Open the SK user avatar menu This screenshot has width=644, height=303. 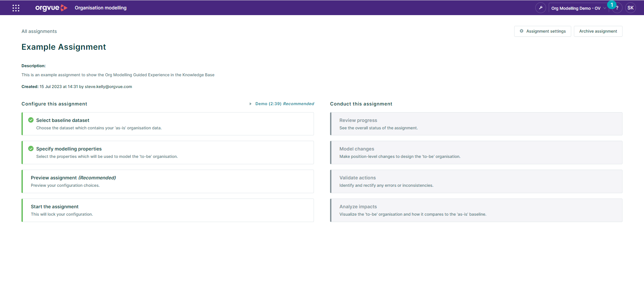point(631,8)
